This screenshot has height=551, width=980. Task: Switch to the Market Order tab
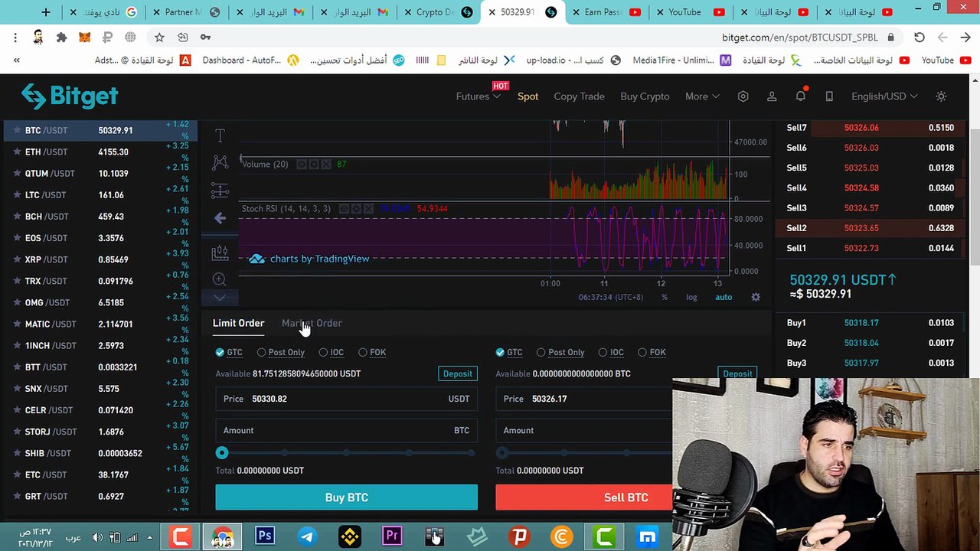(312, 323)
